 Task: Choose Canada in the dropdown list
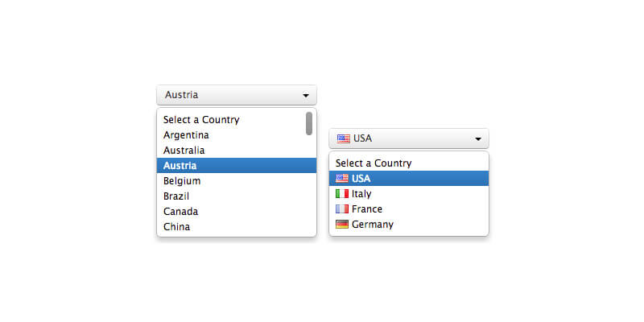pyautogui.click(x=181, y=212)
